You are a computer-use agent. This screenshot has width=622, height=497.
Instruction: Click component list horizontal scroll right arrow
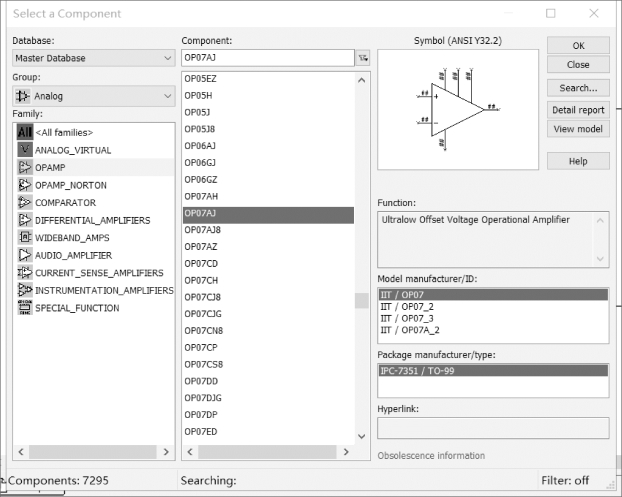346,452
